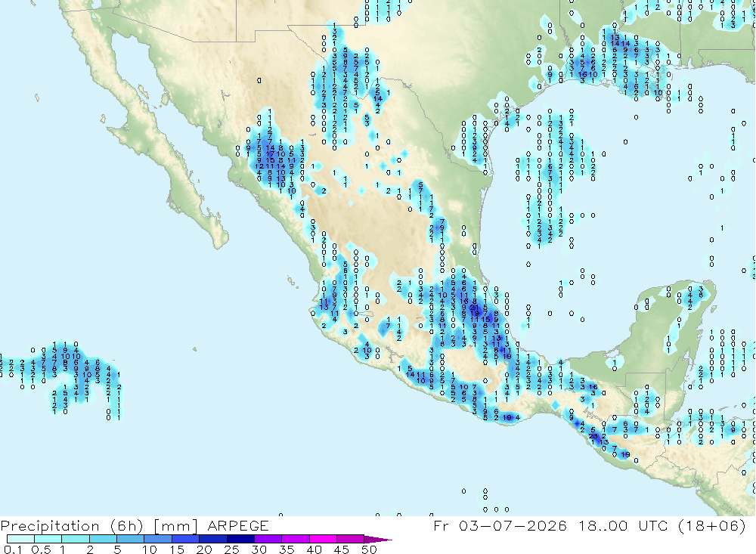This screenshot has width=756, height=554.
Task: Click the 20–25 mm legend color box
Action: (212, 539)
